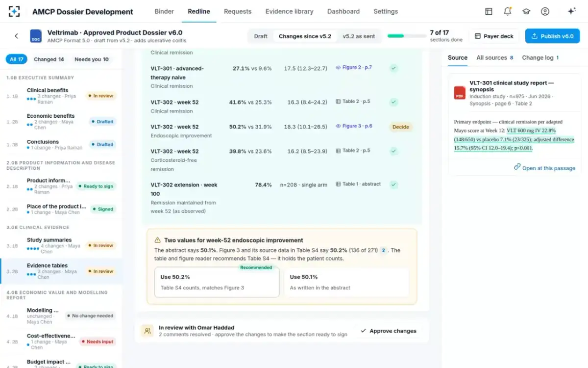Filter sections by Needs you 10
588x368 pixels.
point(92,59)
